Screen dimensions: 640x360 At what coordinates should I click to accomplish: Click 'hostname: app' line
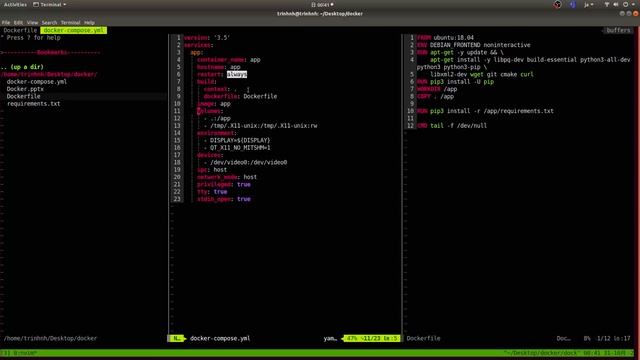218,67
